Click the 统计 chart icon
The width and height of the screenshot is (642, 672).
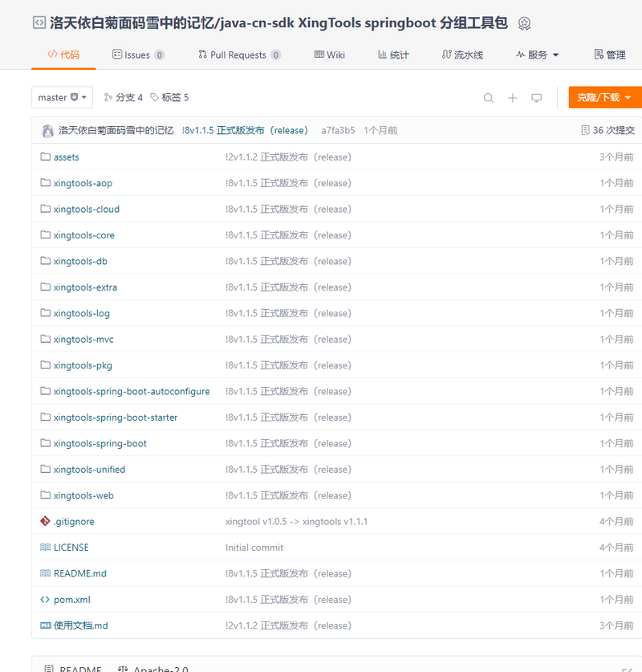[x=383, y=54]
